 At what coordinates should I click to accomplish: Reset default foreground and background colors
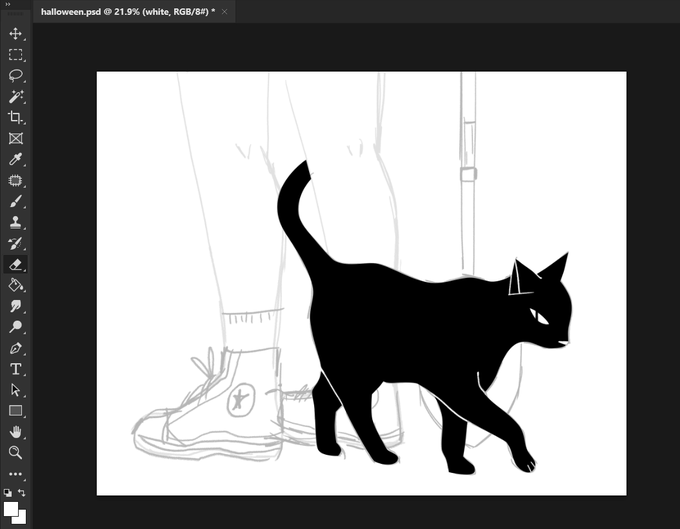[8, 493]
